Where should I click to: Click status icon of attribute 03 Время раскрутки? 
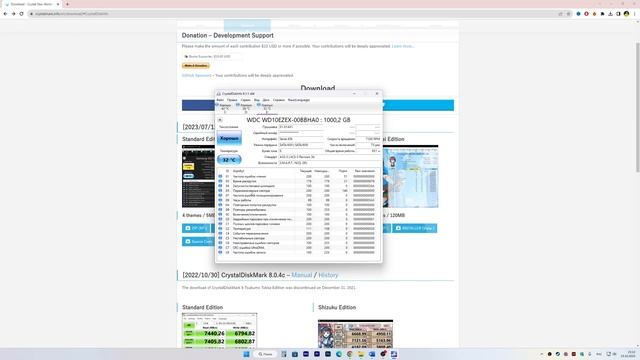[220, 181]
